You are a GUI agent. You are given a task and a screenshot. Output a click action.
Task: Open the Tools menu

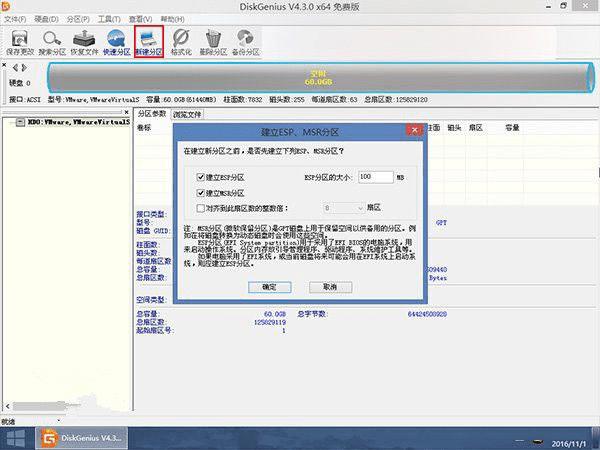pyautogui.click(x=109, y=19)
